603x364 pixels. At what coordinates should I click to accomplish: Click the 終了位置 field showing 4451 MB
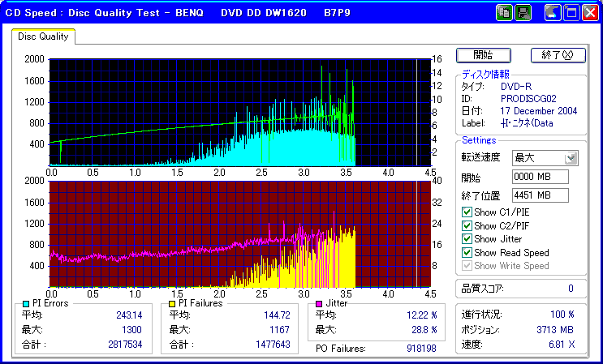(541, 195)
